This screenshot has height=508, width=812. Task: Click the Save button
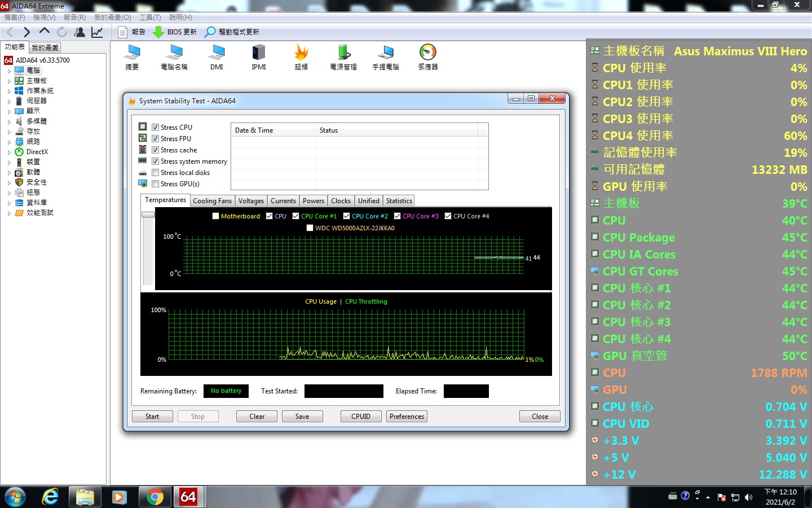(x=302, y=417)
